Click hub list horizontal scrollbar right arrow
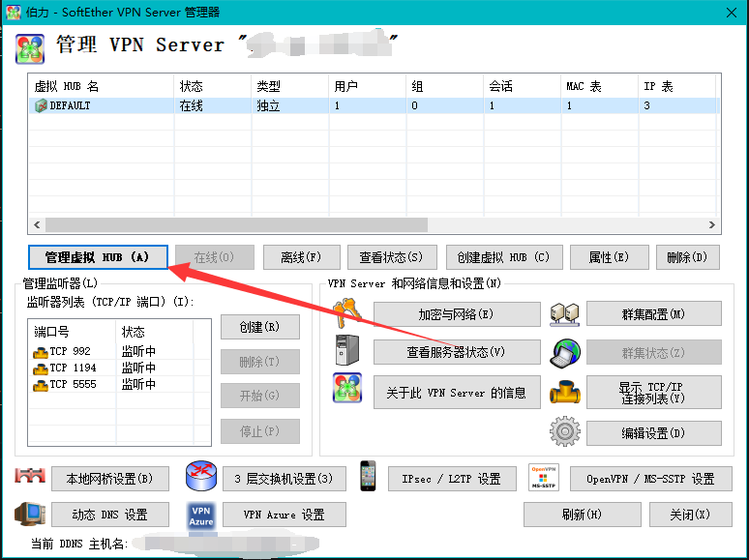The width and height of the screenshot is (749, 560). 711,224
